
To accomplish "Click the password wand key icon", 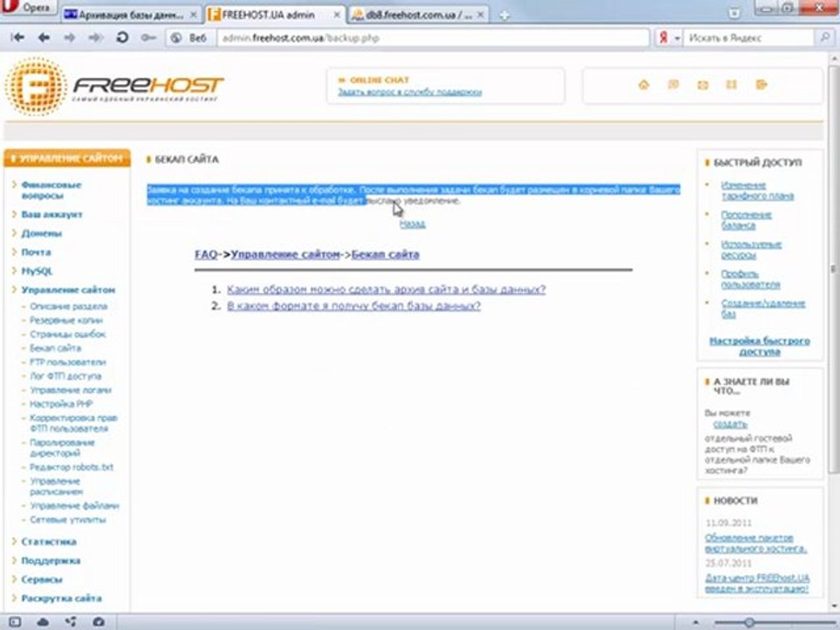I will [149, 38].
